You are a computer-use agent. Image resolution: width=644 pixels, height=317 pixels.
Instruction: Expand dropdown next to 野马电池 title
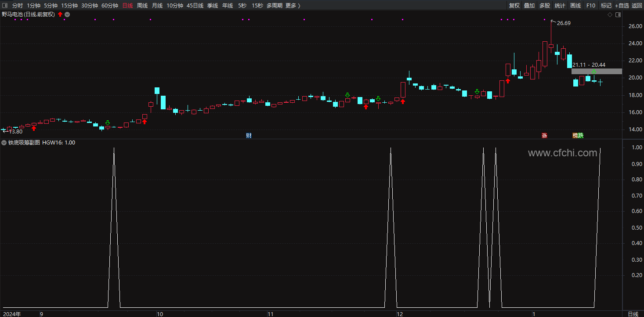67,14
